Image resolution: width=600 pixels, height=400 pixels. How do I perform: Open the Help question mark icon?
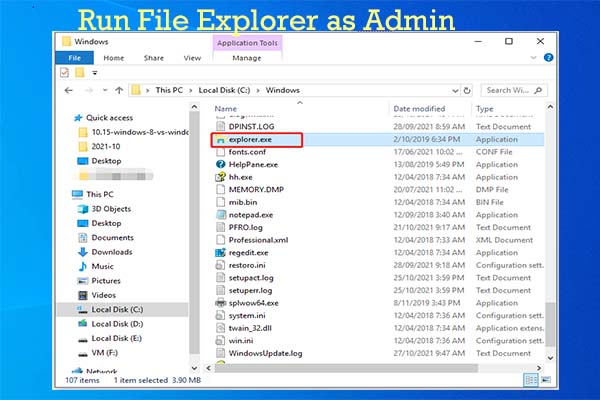click(x=548, y=57)
